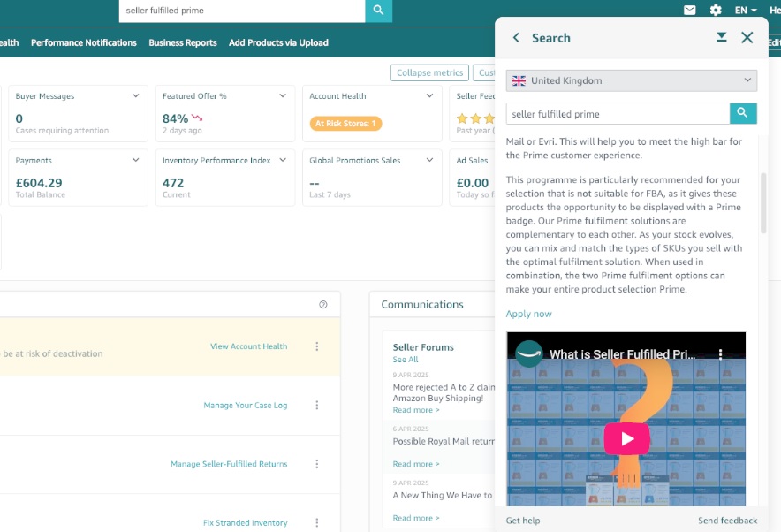781x532 pixels.
Task: Click the help panel search input field
Action: click(618, 114)
